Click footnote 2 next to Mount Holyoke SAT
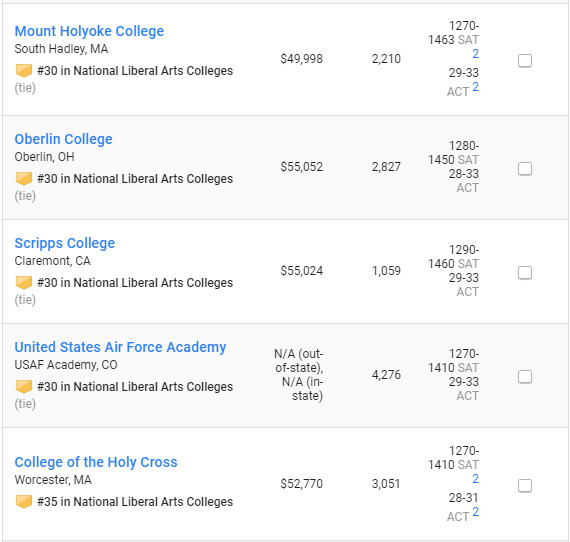The height and width of the screenshot is (542, 570). pyautogui.click(x=475, y=54)
